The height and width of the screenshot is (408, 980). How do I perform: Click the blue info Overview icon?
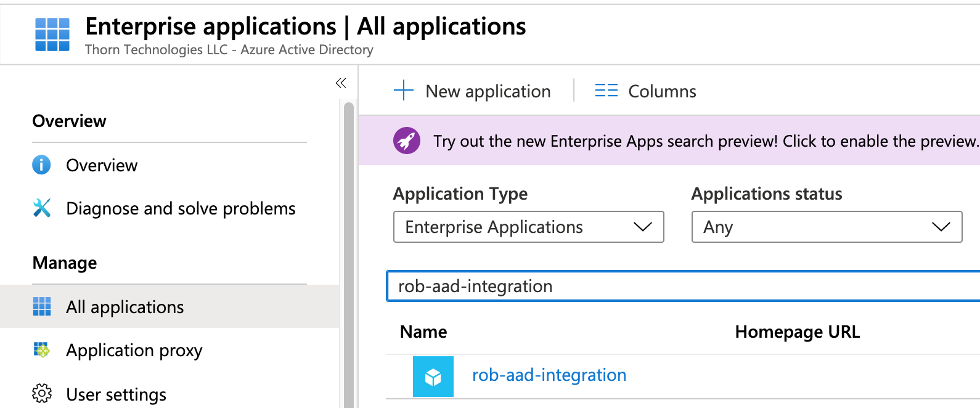(x=41, y=165)
